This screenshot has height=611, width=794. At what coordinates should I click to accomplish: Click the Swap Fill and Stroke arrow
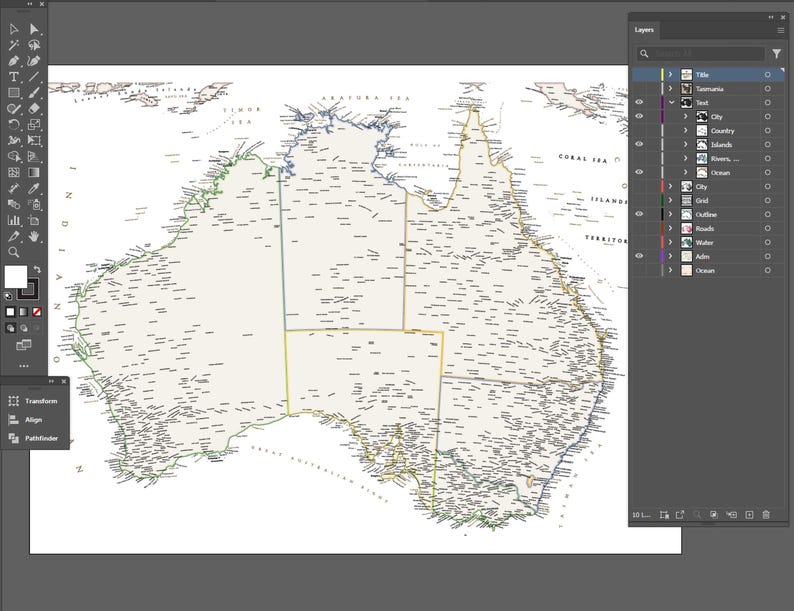click(x=37, y=269)
